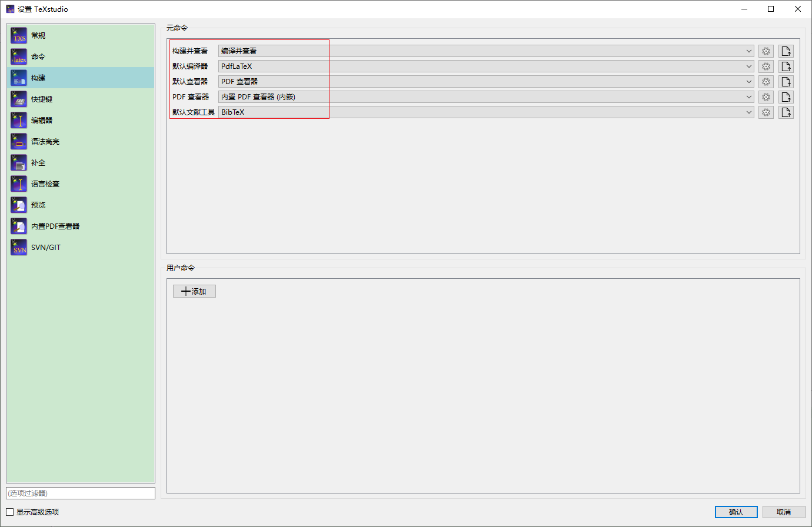Open the 默认文献工具 BibTeX dropdown

(x=486, y=112)
